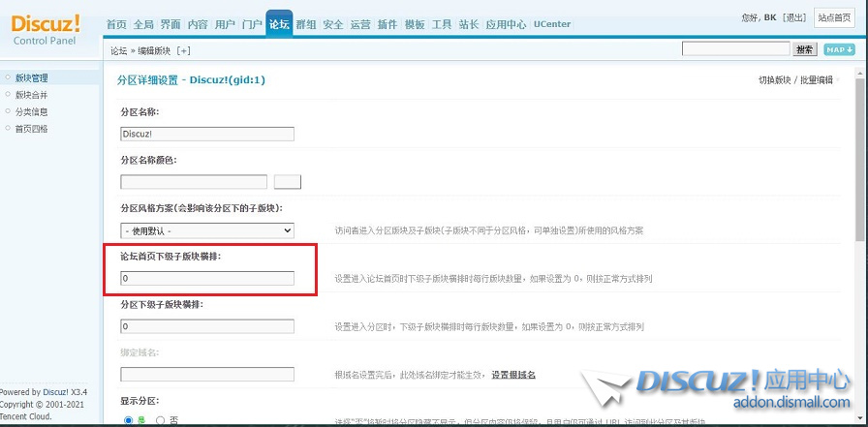Click the 分区下级子版块横排 input
The width and height of the screenshot is (868, 427).
click(x=207, y=326)
